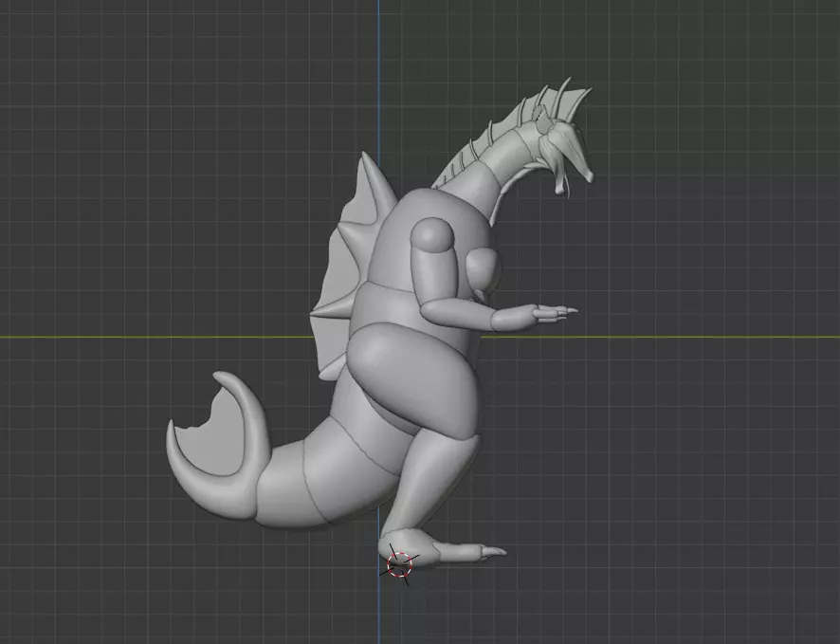
Task: Select the clawed foot toes
Action: 468,553
